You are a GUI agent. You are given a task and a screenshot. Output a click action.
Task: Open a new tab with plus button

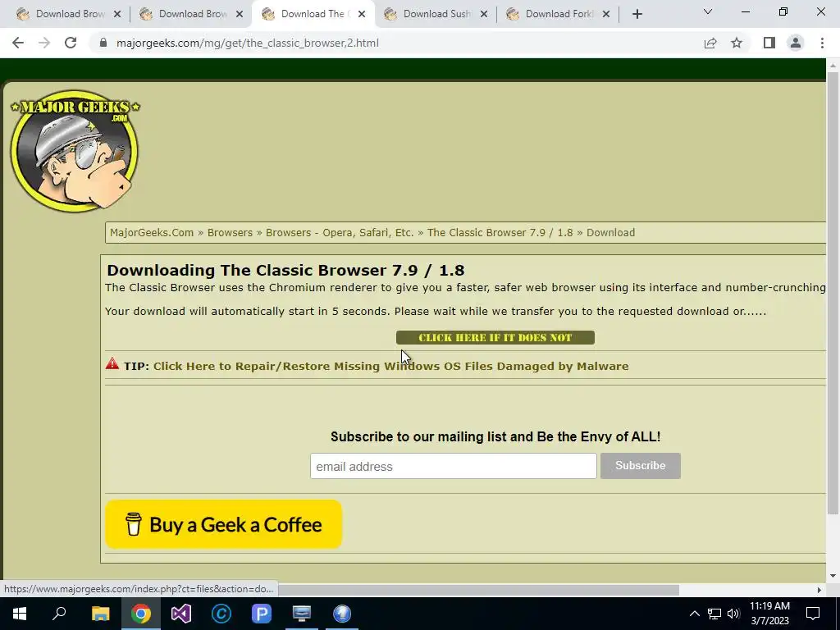637,14
